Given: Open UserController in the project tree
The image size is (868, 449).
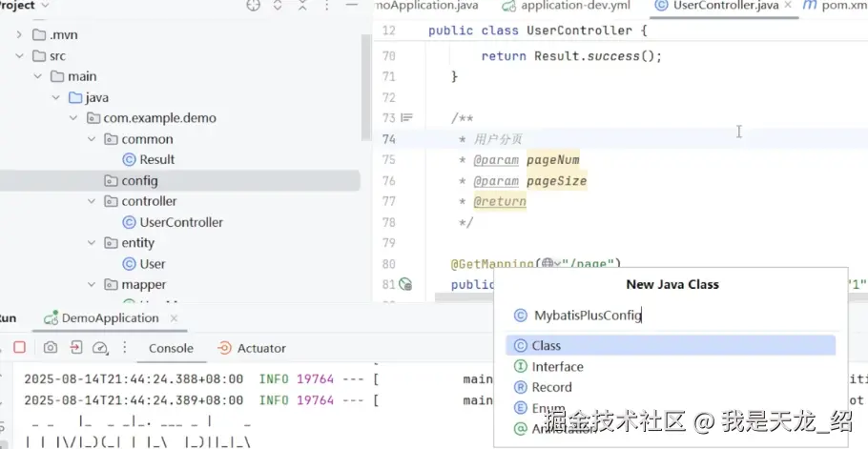Looking at the screenshot, I should pyautogui.click(x=173, y=222).
